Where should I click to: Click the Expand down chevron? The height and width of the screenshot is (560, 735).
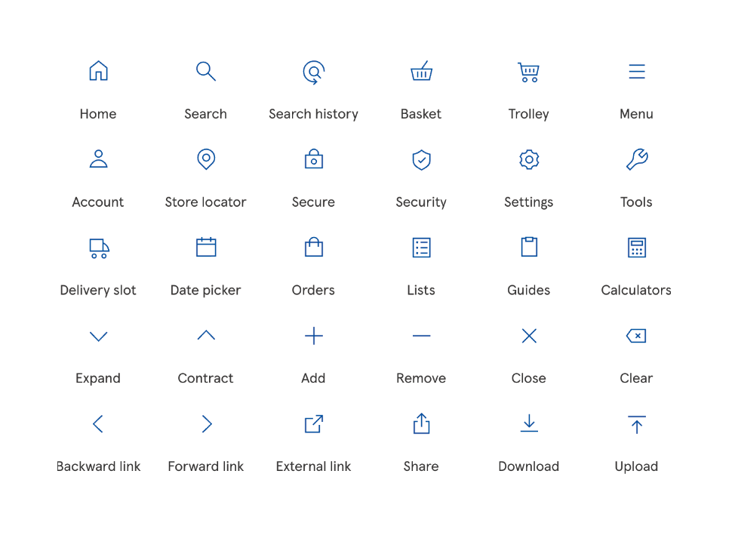tap(98, 337)
